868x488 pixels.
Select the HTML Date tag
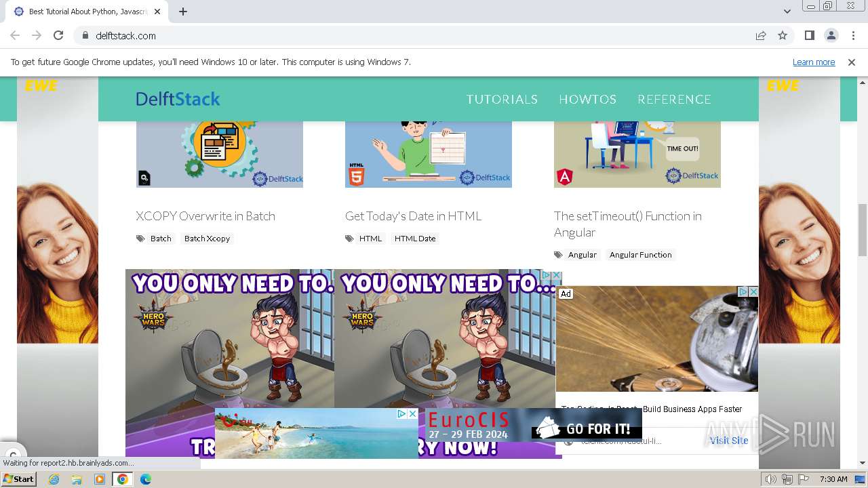(415, 239)
